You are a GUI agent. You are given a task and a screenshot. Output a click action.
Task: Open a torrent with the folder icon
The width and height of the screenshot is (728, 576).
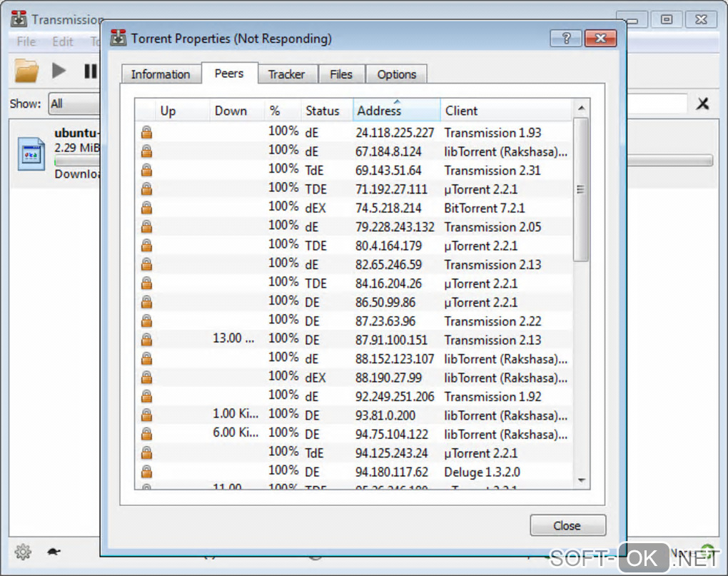click(x=26, y=71)
